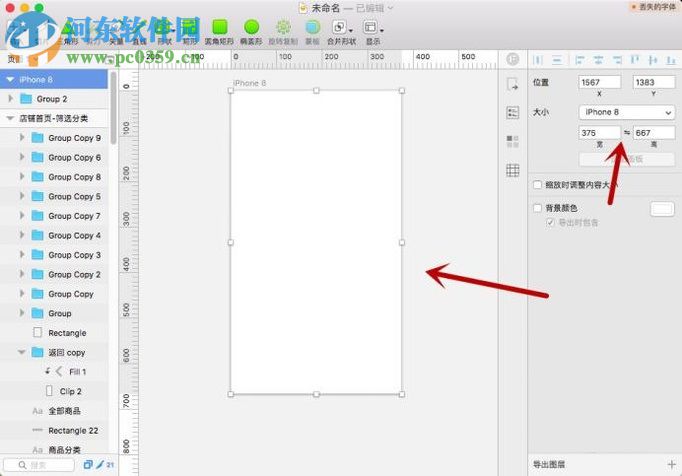Expand the Group Copy 8 layer

click(x=22, y=177)
